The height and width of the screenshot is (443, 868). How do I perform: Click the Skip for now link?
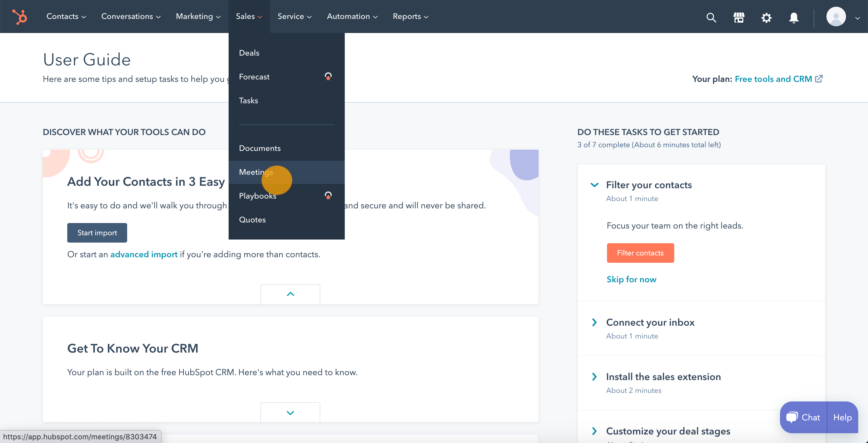631,279
